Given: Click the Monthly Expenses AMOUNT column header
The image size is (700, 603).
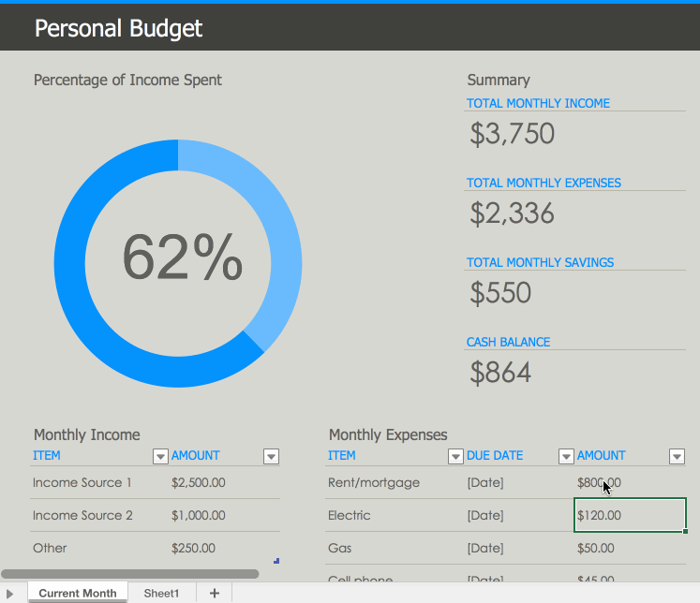Looking at the screenshot, I should coord(601,455).
